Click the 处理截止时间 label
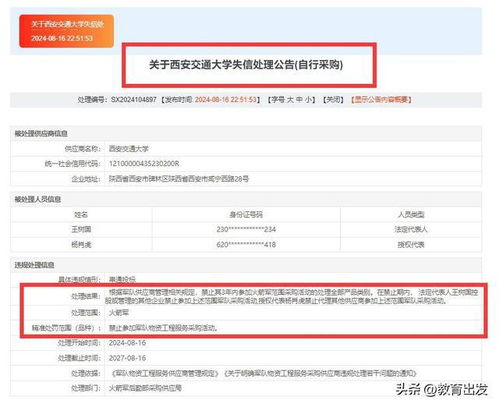The width and height of the screenshot is (499, 407). (79, 358)
